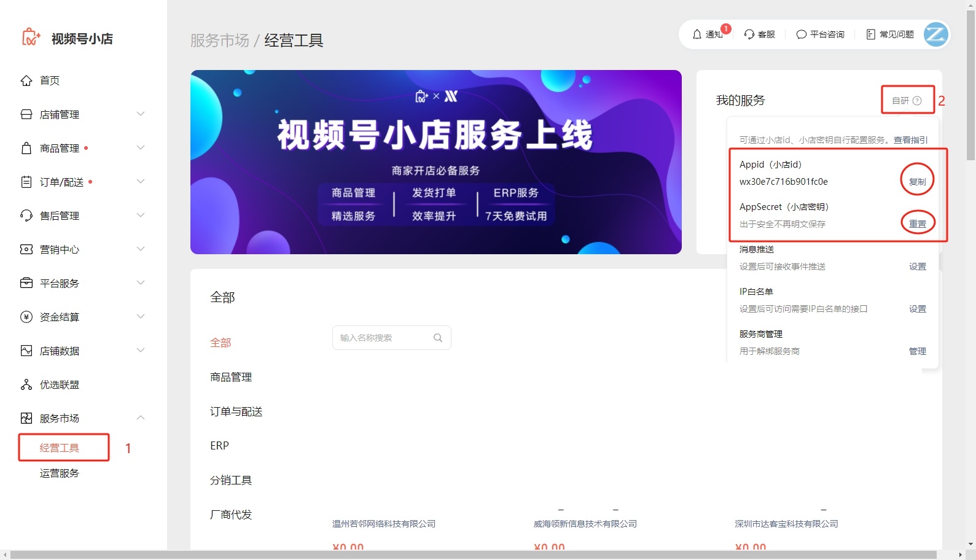
Task: Click the 平台咨询 chat bubble icon
Action: (x=802, y=34)
